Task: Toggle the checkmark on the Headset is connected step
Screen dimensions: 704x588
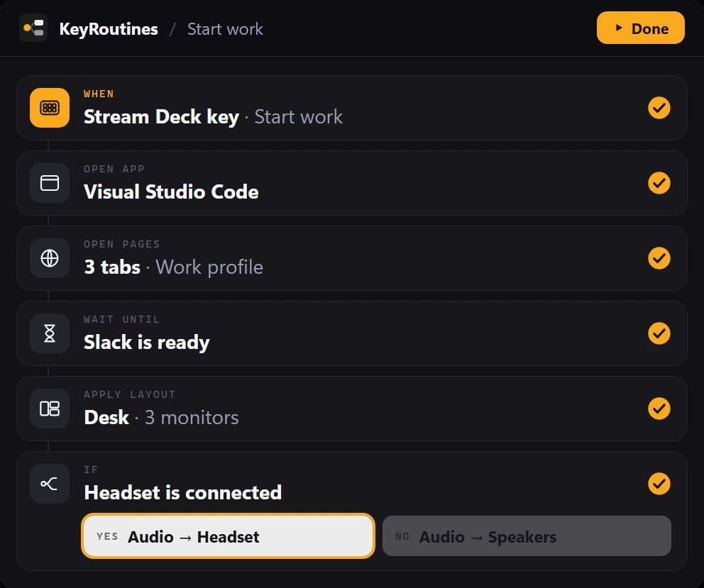Action: (x=659, y=484)
